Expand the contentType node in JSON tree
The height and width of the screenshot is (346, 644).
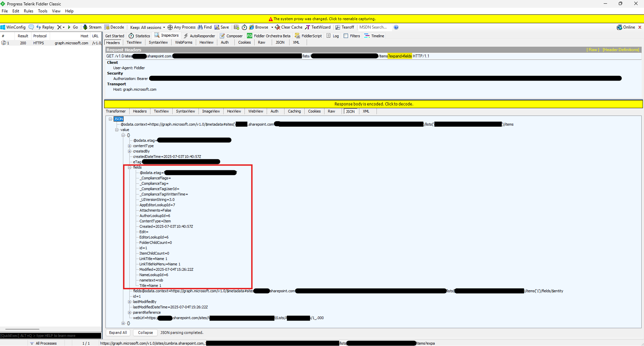tap(130, 146)
